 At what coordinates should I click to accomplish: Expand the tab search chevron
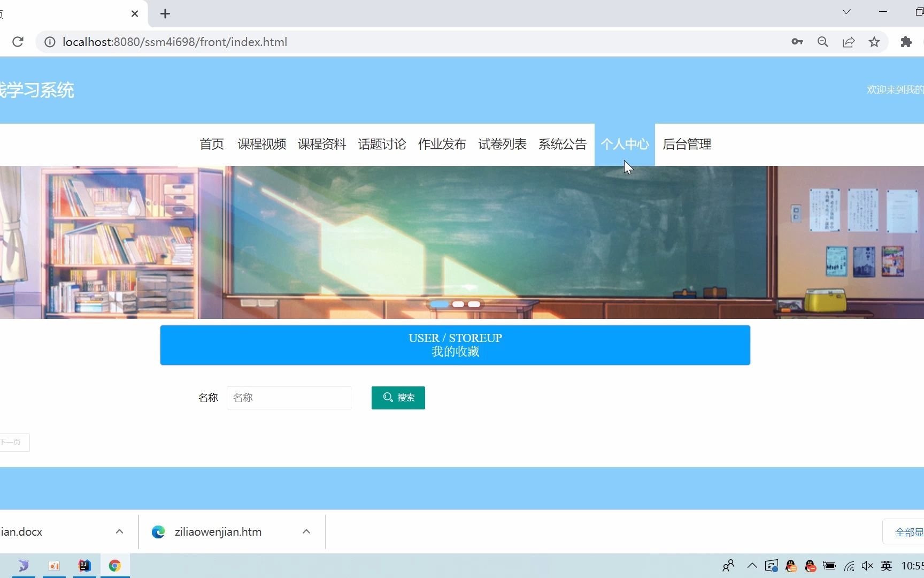coord(846,12)
